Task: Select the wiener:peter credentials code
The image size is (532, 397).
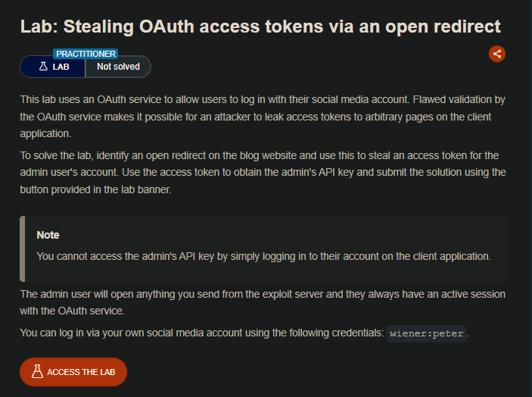Action: pyautogui.click(x=427, y=334)
